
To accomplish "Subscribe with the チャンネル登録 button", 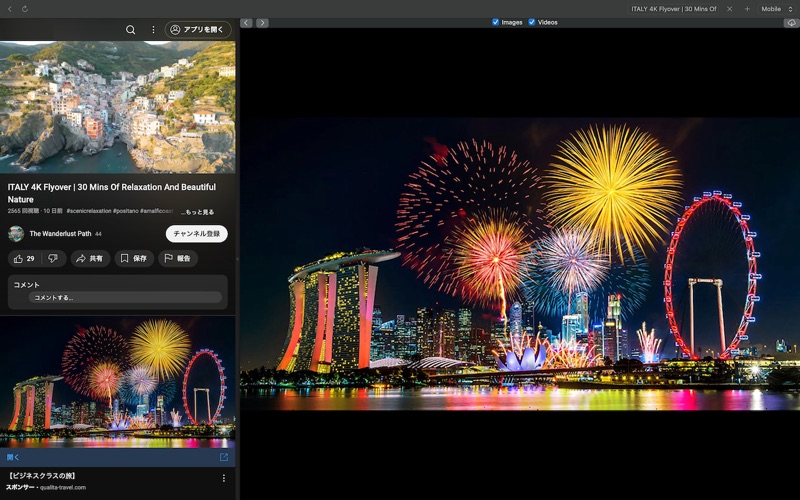I will click(196, 234).
